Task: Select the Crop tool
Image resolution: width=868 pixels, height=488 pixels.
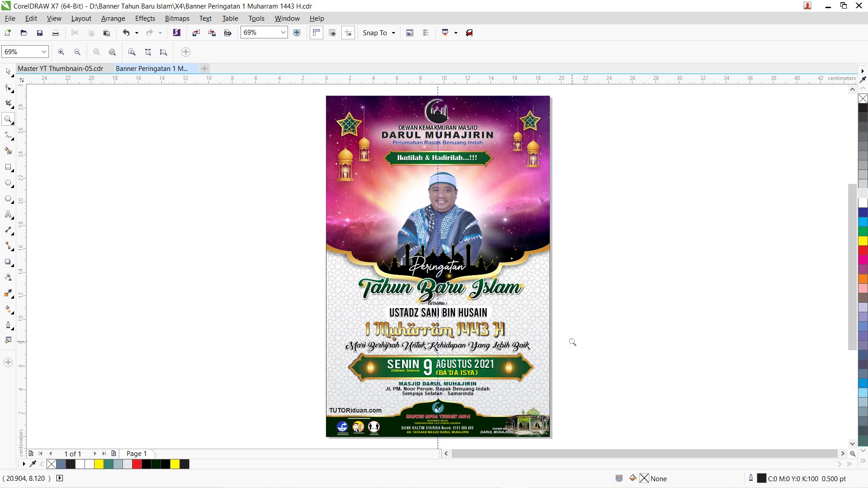Action: pos(8,103)
